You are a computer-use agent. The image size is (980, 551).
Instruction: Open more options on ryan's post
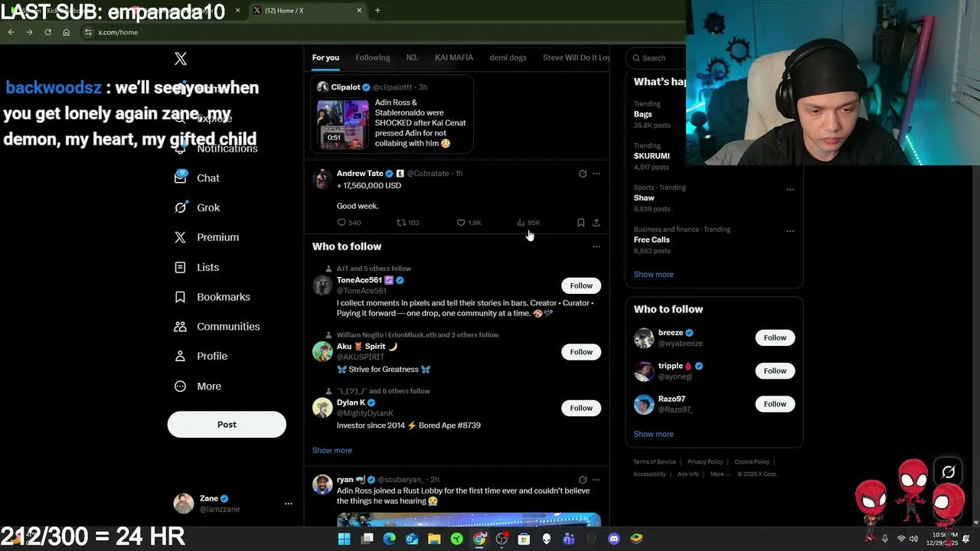point(596,480)
